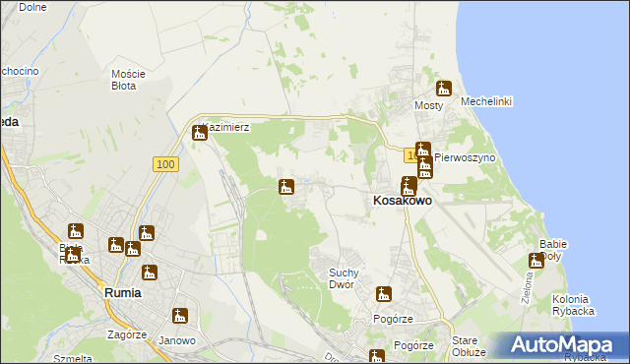Click the Kolonia Rybacka label
Image resolution: width=630 pixels, height=364 pixels.
[573, 305]
